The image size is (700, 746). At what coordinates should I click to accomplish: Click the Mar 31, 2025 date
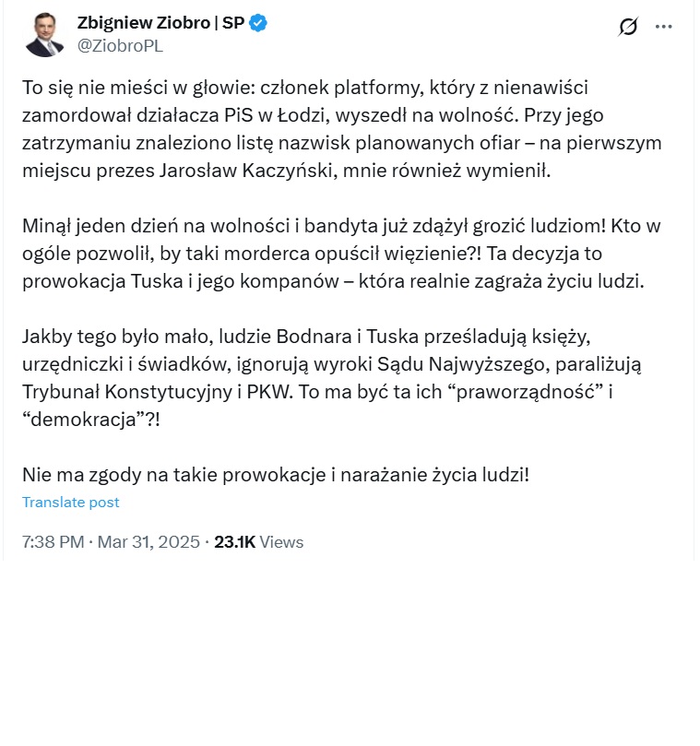pos(148,542)
